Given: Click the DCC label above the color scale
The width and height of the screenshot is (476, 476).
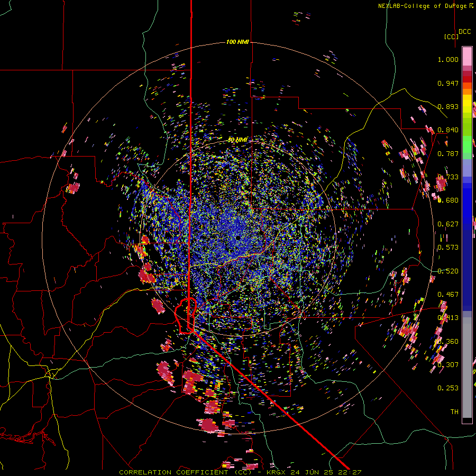Looking at the screenshot, I should point(464,32).
